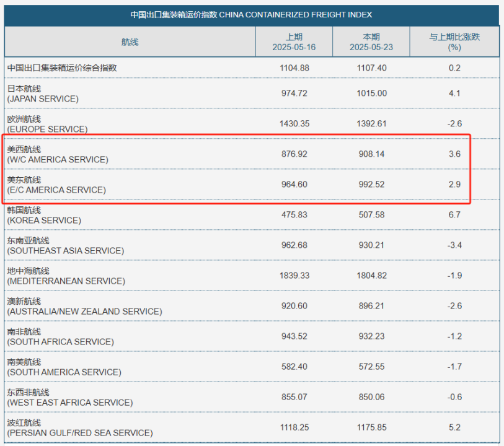Click the 6.7 change value for Korea
504x446 pixels.
(x=454, y=215)
